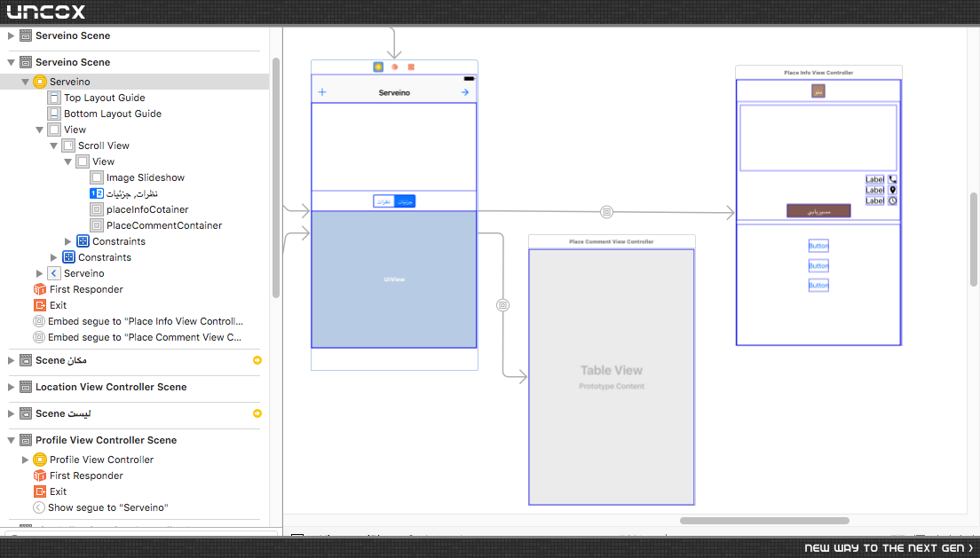
Task: Expand the Constraints below PlaceCommentContainer
Action: (68, 241)
